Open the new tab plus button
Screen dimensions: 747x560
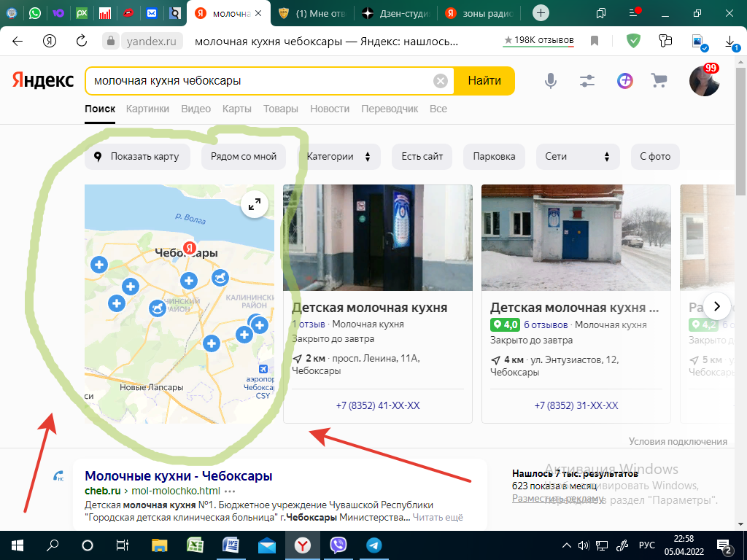541,13
